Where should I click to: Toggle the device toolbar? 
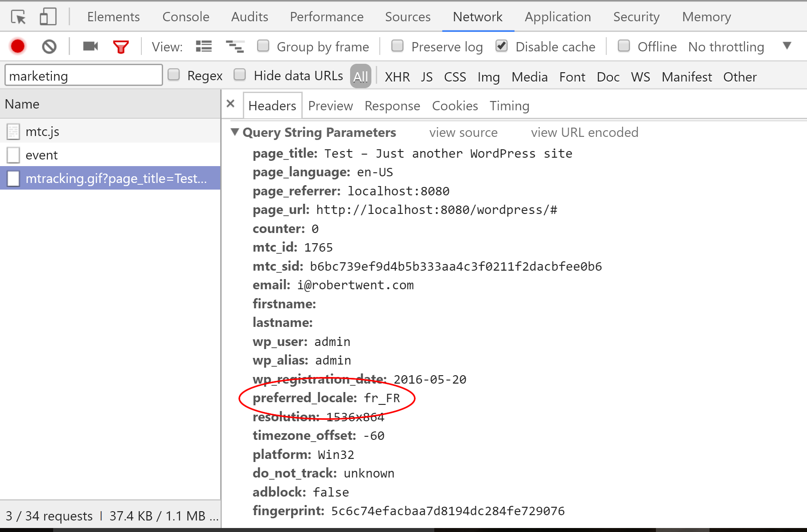pos(47,16)
